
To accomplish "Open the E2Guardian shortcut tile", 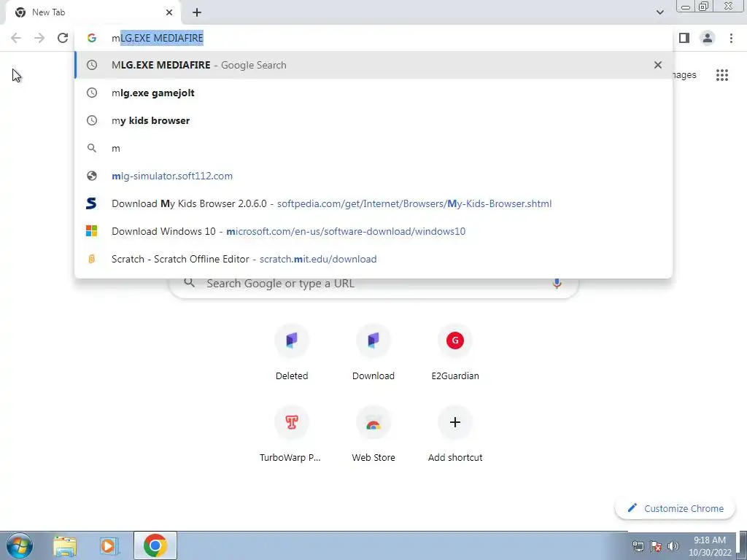I will pos(455,353).
